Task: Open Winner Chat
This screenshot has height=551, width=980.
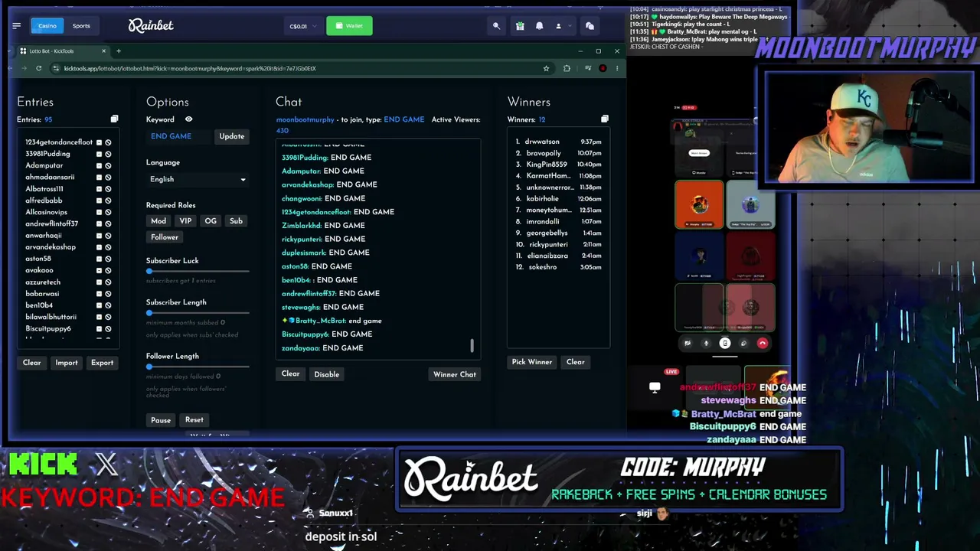Action: click(x=455, y=374)
